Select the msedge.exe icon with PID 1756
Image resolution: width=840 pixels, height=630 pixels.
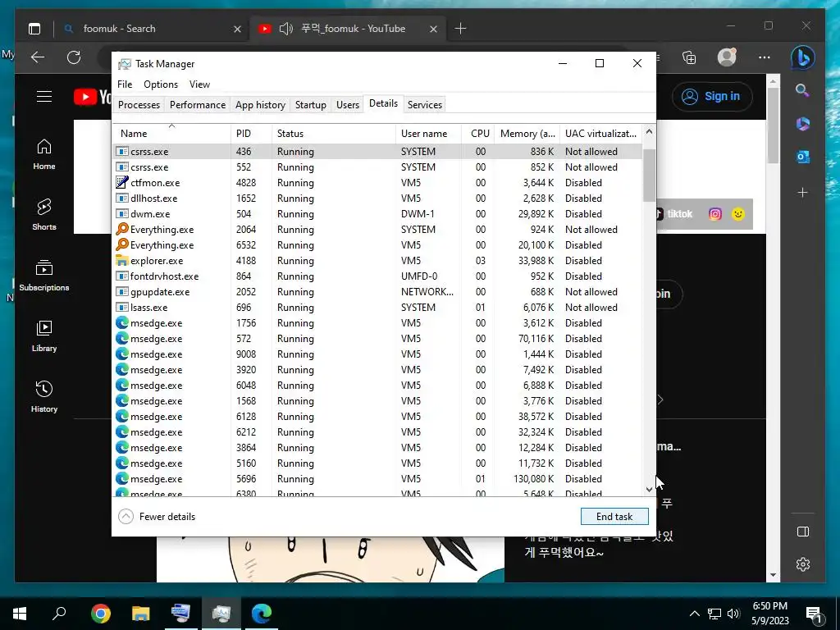[x=122, y=322]
